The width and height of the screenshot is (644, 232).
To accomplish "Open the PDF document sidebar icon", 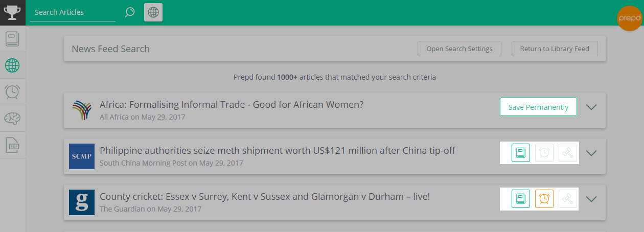I will (12, 145).
